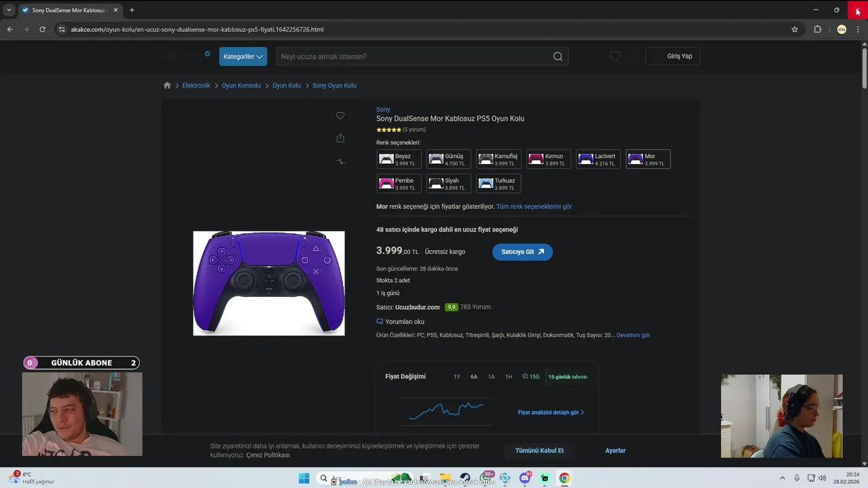Go to the home breadcrumb icon
This screenshot has height=488, width=868.
click(167, 85)
